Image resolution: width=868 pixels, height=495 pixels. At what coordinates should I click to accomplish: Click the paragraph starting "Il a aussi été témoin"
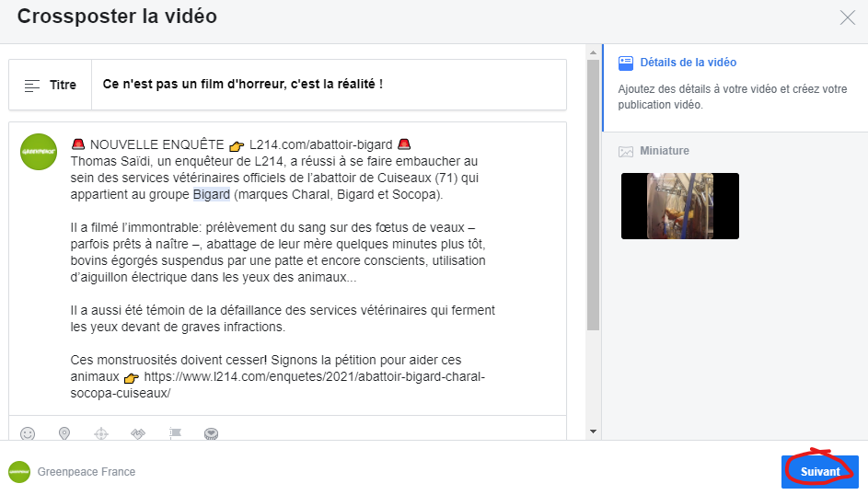283,318
